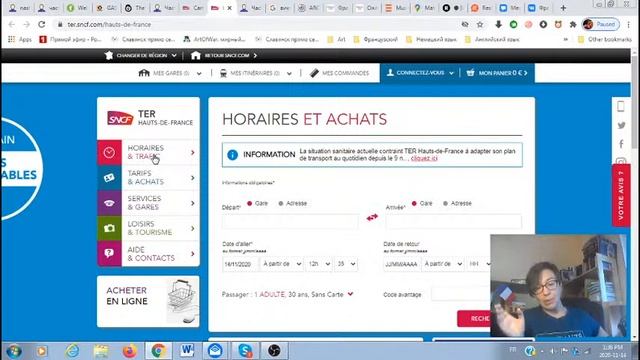The image size is (640, 360).
Task: Reload the page in Chrome
Action: tap(42, 24)
